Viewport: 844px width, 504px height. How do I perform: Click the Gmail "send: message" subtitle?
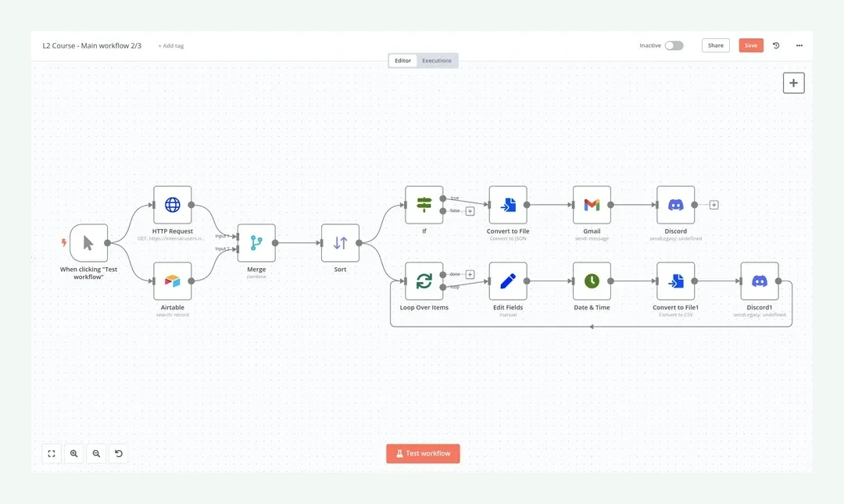[592, 238]
